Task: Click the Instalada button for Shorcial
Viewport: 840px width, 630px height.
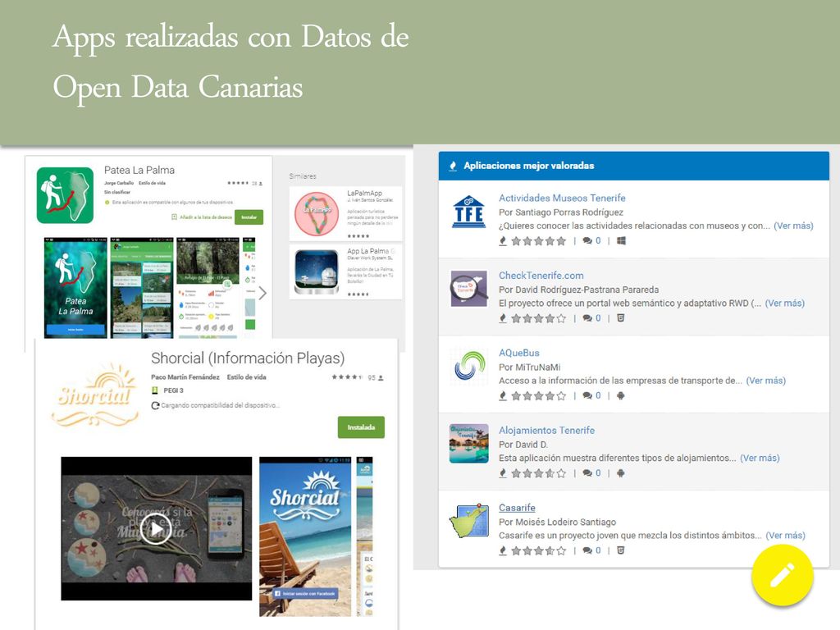Action: point(361,427)
